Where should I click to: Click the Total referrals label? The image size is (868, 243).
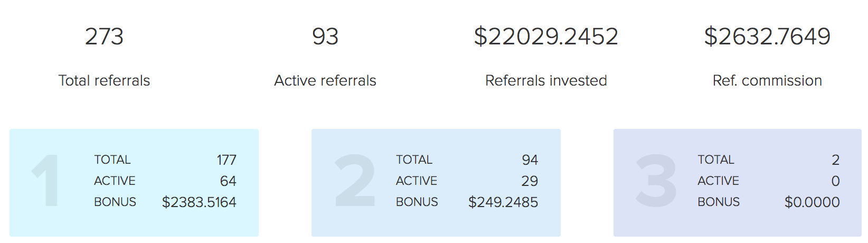(104, 80)
